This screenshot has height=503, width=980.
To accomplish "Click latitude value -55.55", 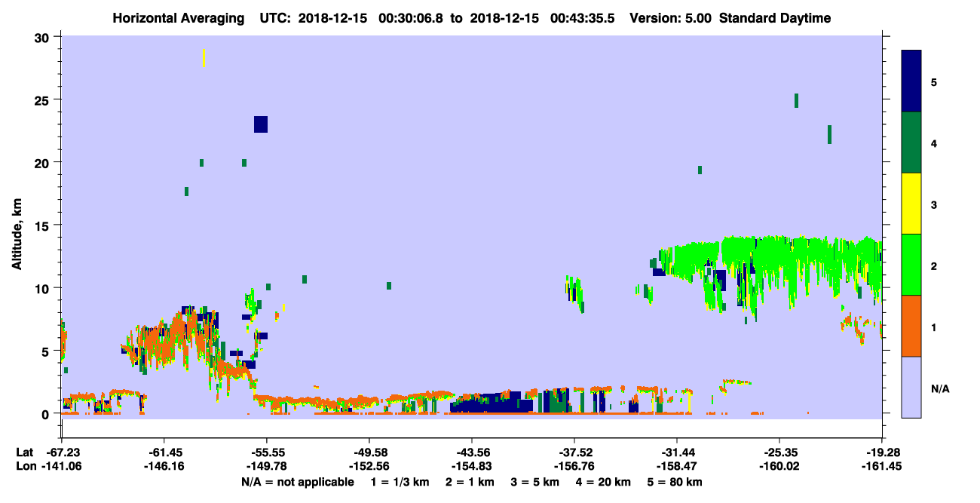I will (267, 452).
